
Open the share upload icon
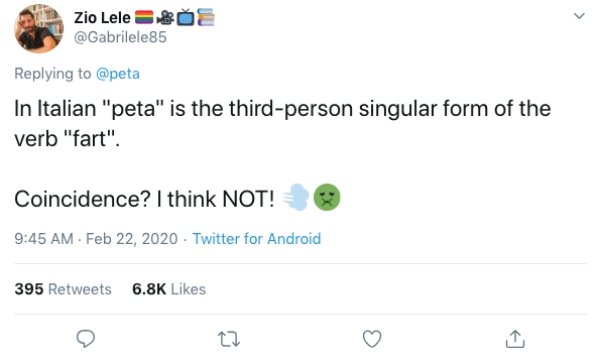click(515, 339)
